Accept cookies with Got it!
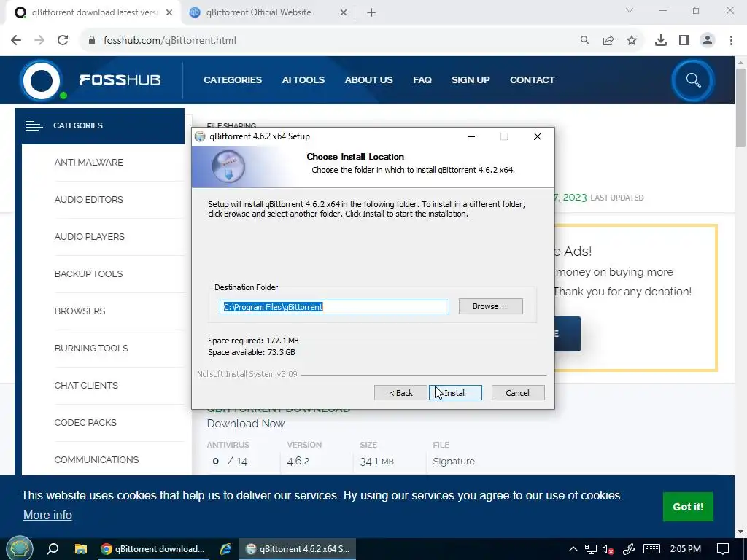The width and height of the screenshot is (747, 560). point(688,507)
